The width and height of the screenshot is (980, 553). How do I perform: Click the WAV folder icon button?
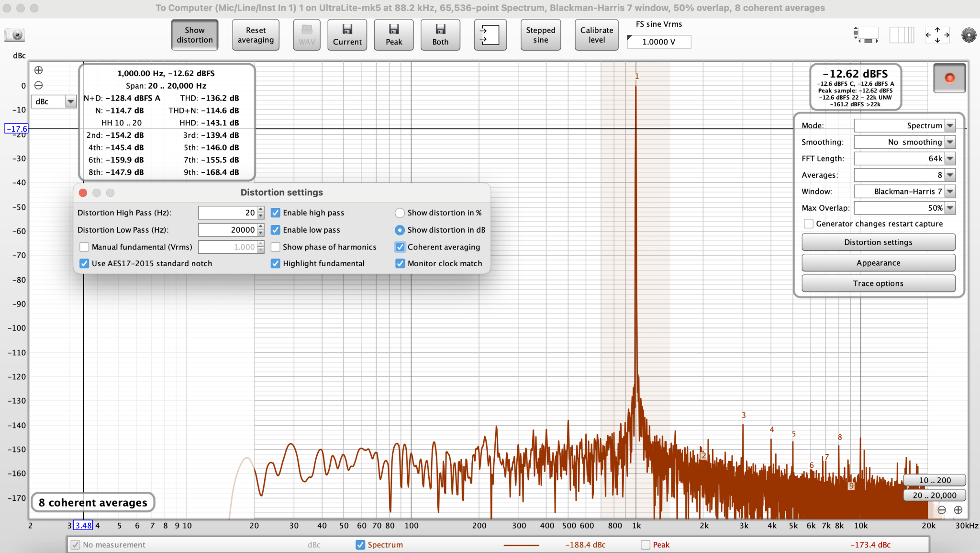pyautogui.click(x=307, y=35)
